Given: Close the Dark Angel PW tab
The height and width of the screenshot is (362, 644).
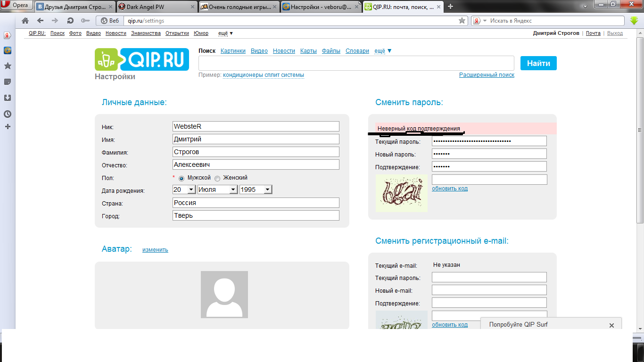Looking at the screenshot, I should click(x=192, y=7).
